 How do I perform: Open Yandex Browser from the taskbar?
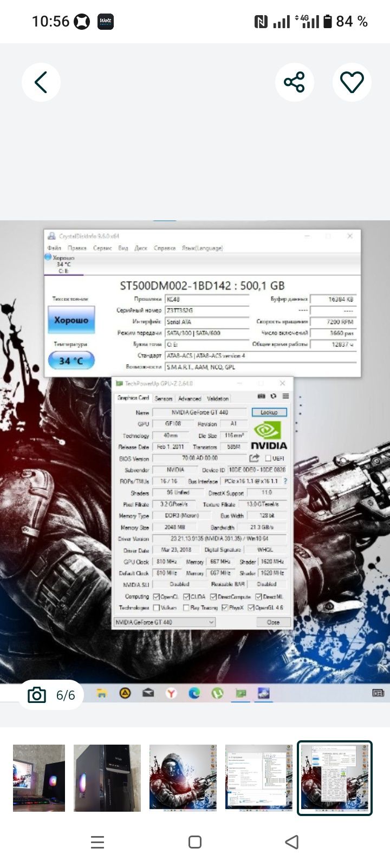tap(171, 693)
